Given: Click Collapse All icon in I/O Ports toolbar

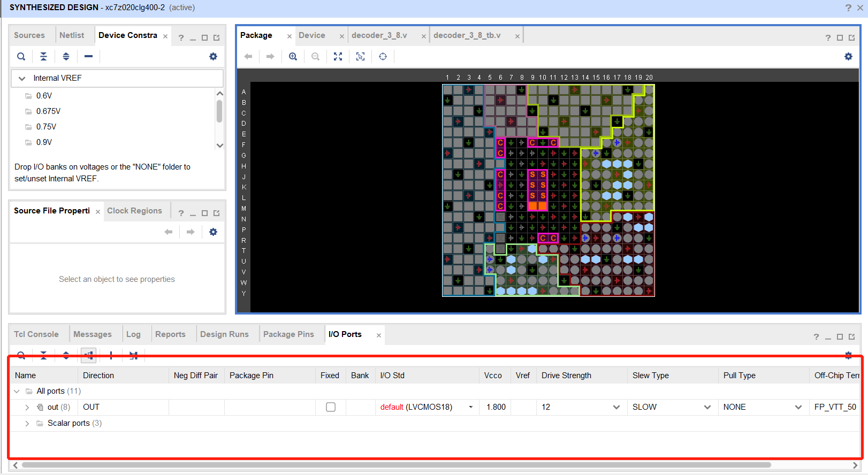Looking at the screenshot, I should click(43, 355).
